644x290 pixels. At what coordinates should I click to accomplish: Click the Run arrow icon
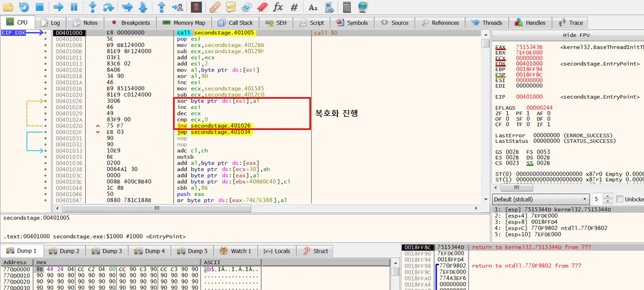coord(58,7)
